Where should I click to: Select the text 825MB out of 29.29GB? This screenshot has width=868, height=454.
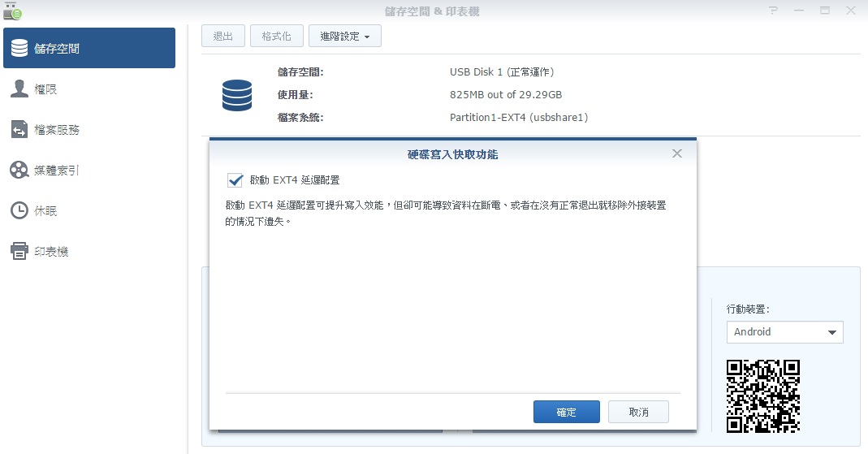click(506, 95)
